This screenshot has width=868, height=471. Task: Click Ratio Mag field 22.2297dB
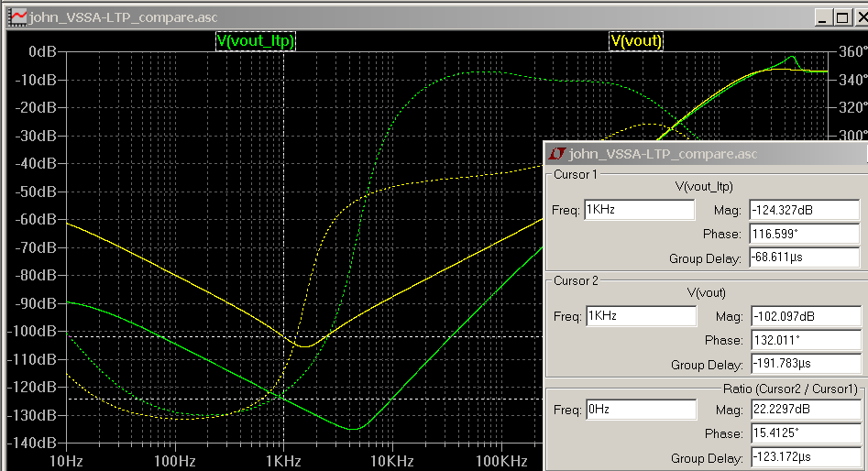pos(806,409)
